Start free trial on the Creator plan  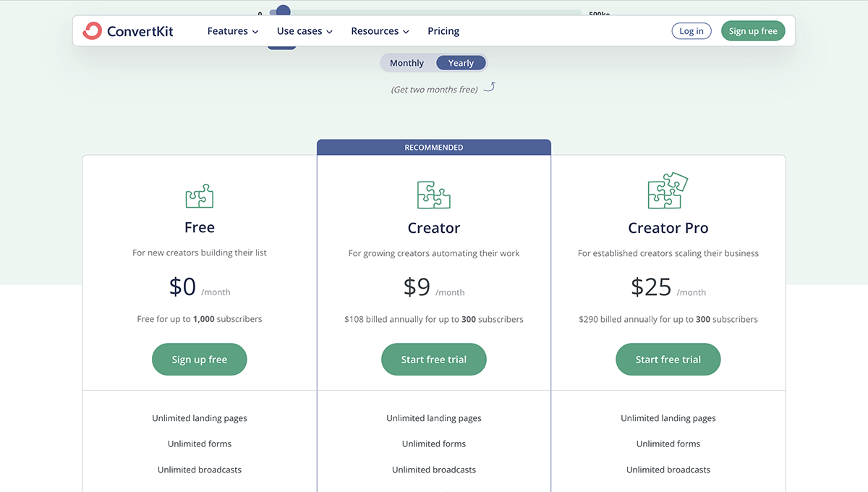(x=433, y=359)
